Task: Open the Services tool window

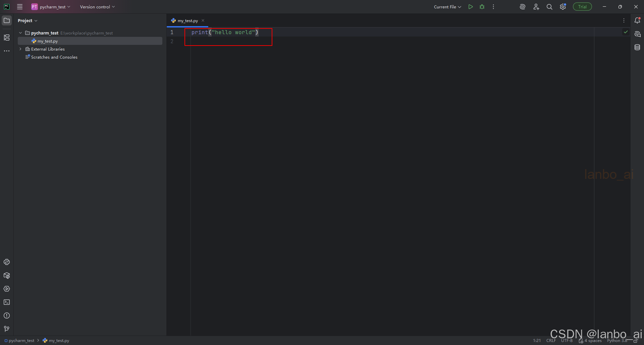Action: (7, 289)
